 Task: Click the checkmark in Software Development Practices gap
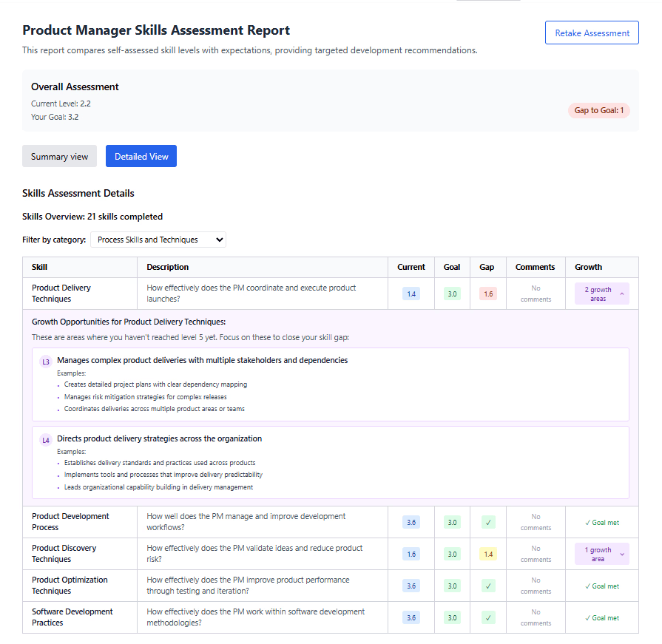click(488, 618)
